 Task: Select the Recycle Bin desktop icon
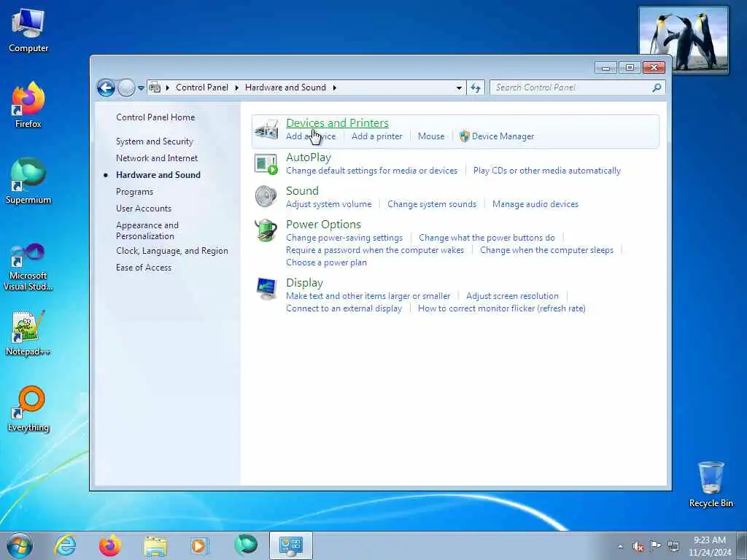[x=711, y=484]
